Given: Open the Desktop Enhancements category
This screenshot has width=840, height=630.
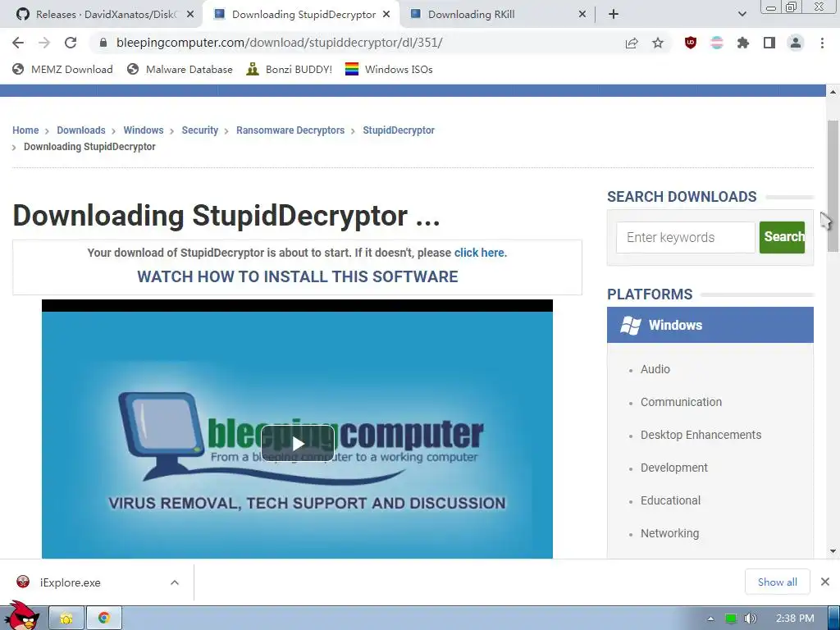Looking at the screenshot, I should (x=701, y=435).
